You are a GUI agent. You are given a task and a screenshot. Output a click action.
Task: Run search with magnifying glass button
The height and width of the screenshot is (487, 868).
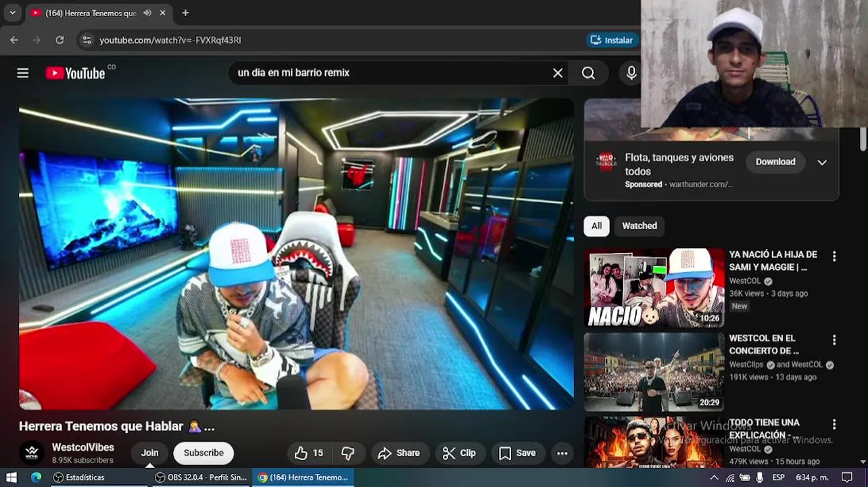(x=588, y=73)
